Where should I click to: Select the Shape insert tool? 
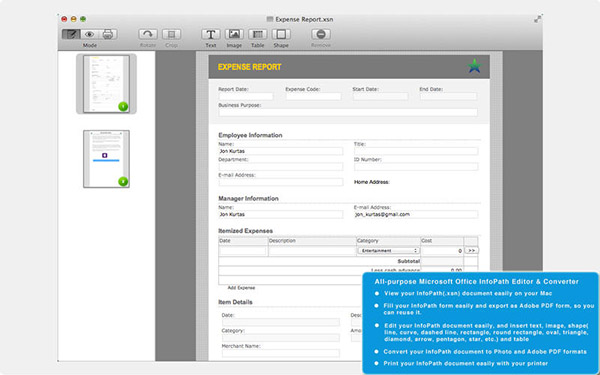[281, 34]
